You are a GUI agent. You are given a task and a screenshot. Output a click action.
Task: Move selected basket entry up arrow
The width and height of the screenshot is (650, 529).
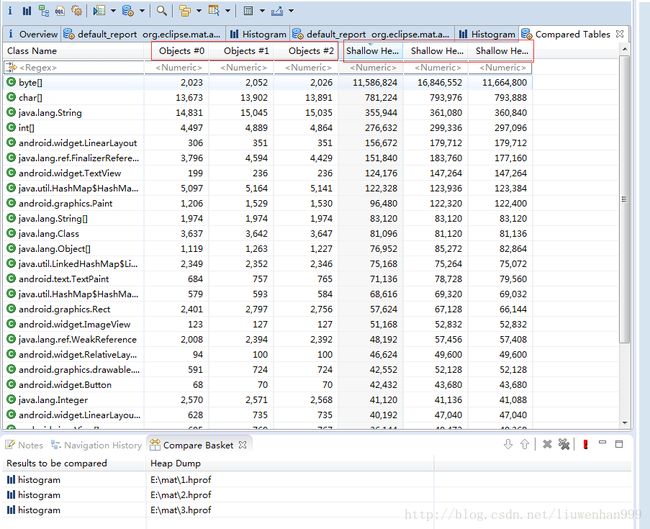click(524, 444)
